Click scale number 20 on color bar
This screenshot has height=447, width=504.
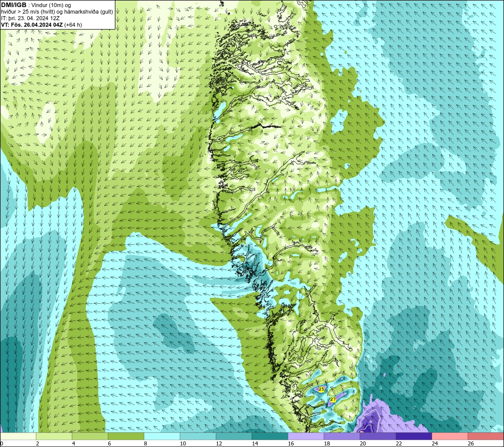[363, 443]
